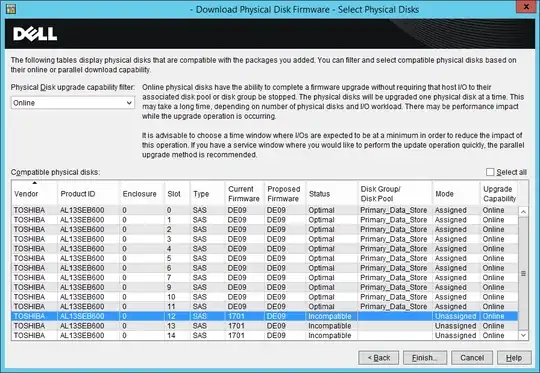Screen dimensions: 540x373
Task: Click the Dell logo in the banner
Action: pos(35,34)
